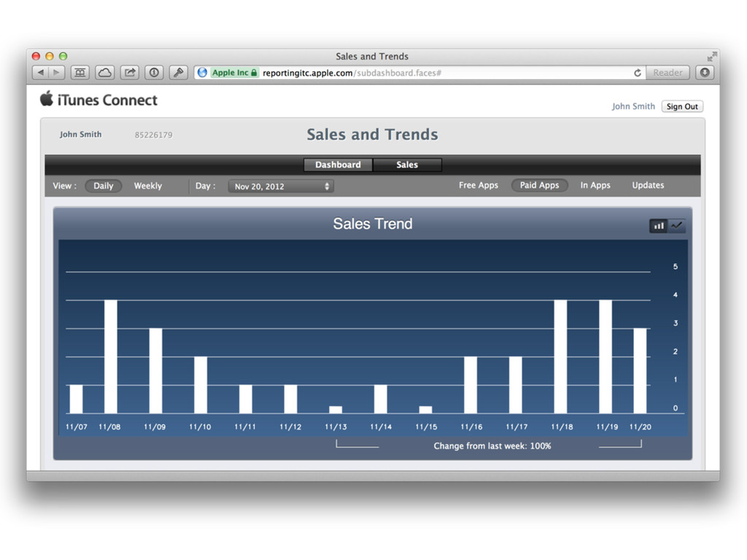Click the red close window button

click(x=36, y=56)
